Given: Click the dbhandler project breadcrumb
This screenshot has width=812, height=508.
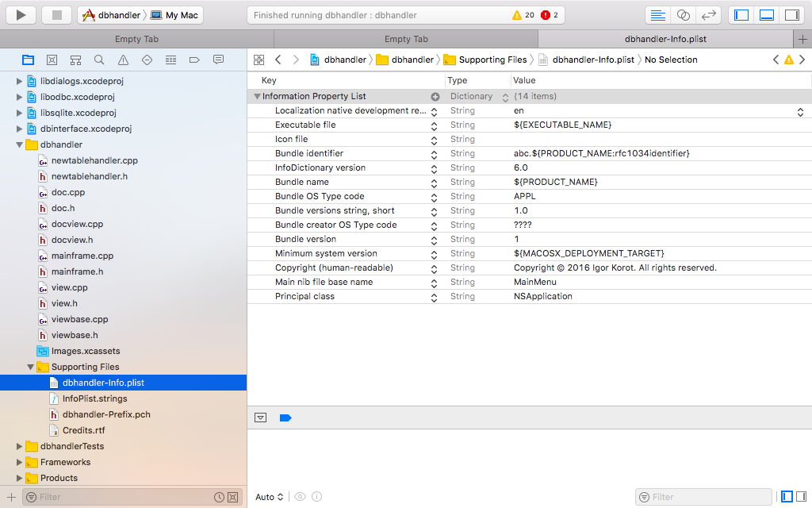Looking at the screenshot, I should (339, 60).
